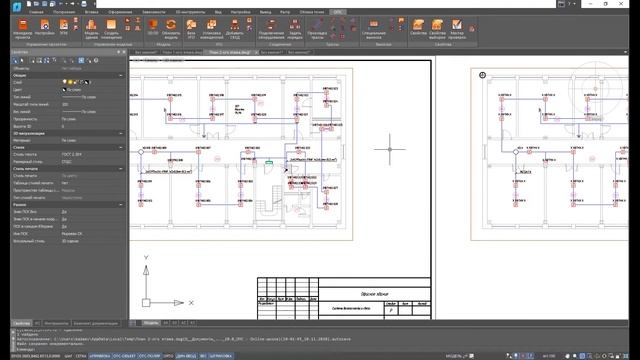Toggle the ОТС-ОБЪЕКТ status button
This screenshot has height=360, width=640.
[125, 356]
